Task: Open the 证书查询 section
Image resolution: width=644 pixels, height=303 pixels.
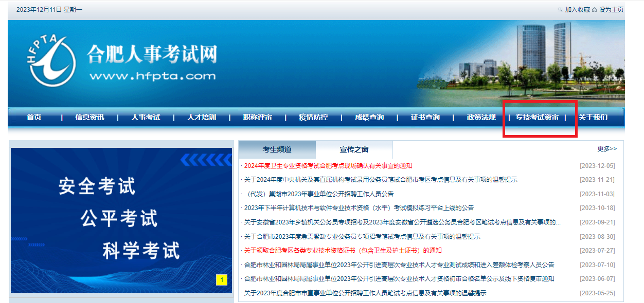Action: coord(425,117)
